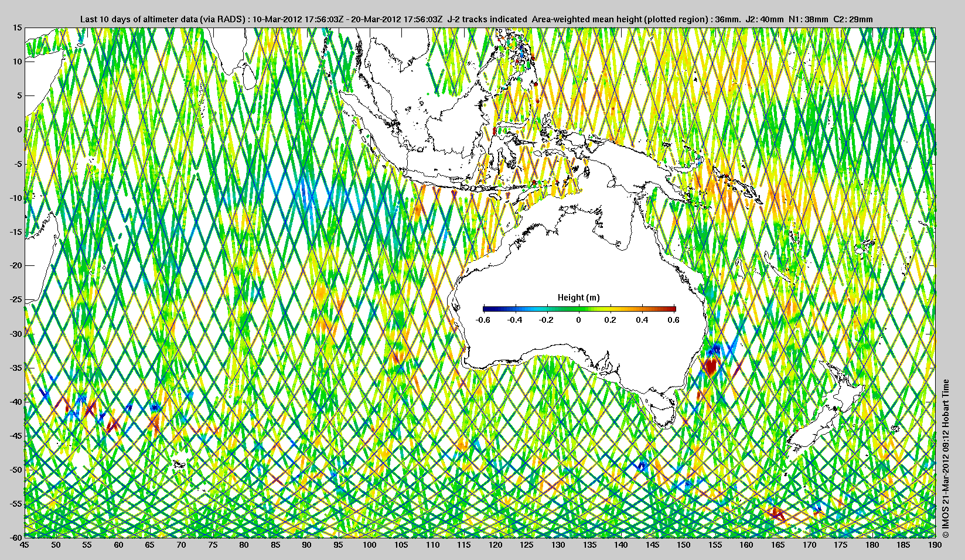Click the "5" latitude tick on the left axis
The width and height of the screenshot is (965, 560).
pos(20,95)
